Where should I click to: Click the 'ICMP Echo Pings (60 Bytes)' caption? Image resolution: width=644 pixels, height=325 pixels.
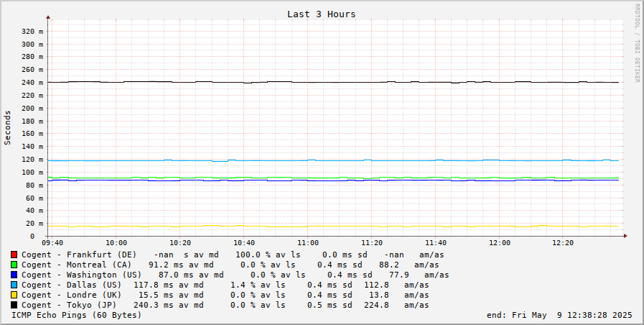tap(77, 315)
